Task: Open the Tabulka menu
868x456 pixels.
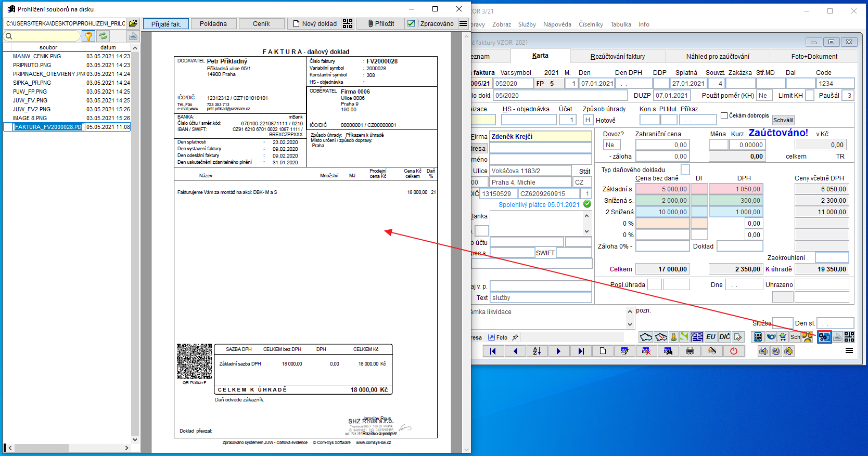Action: pos(621,24)
